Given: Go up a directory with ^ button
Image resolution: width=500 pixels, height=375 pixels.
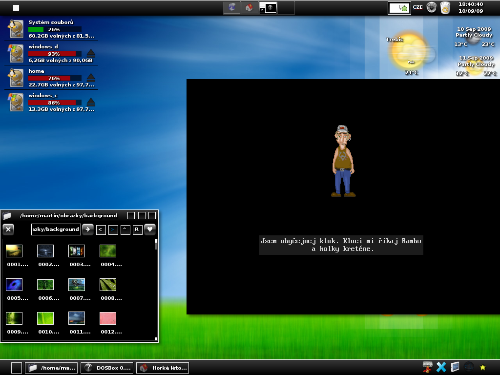Looking at the screenshot, I should (125, 230).
